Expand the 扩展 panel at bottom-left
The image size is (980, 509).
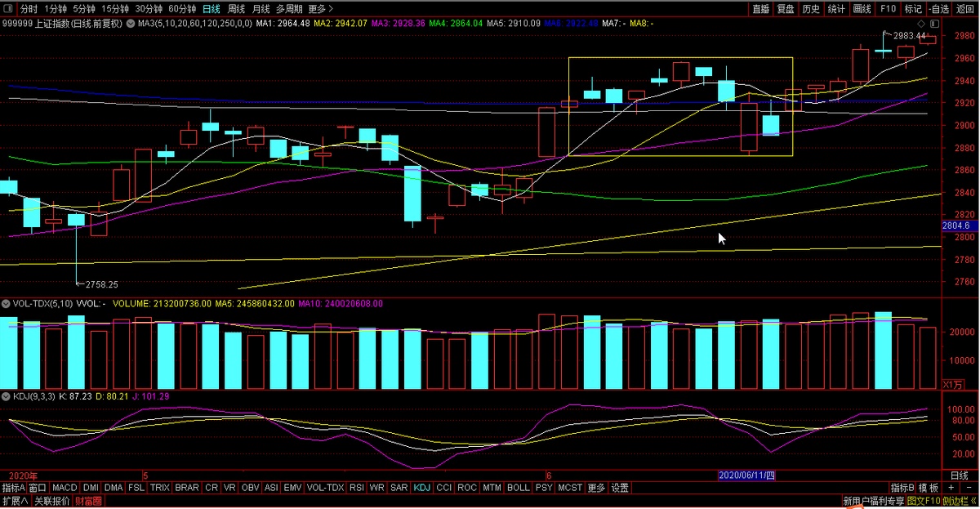point(15,501)
